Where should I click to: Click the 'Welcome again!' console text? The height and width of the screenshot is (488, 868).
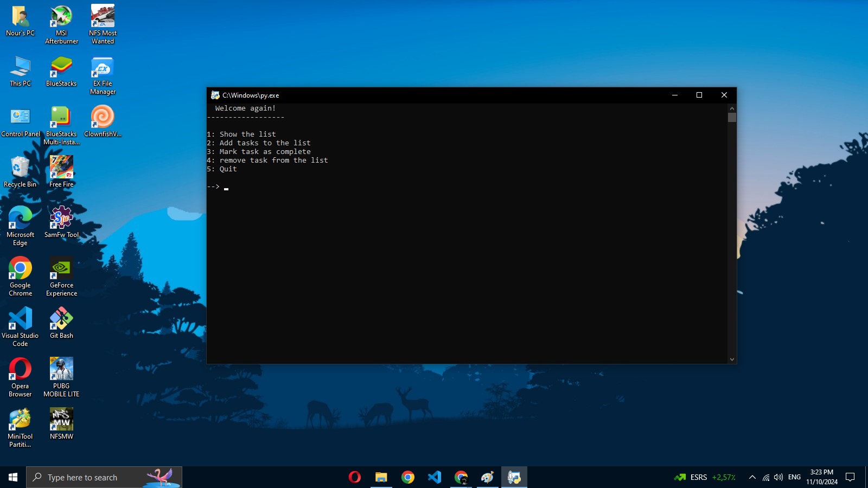pos(245,108)
